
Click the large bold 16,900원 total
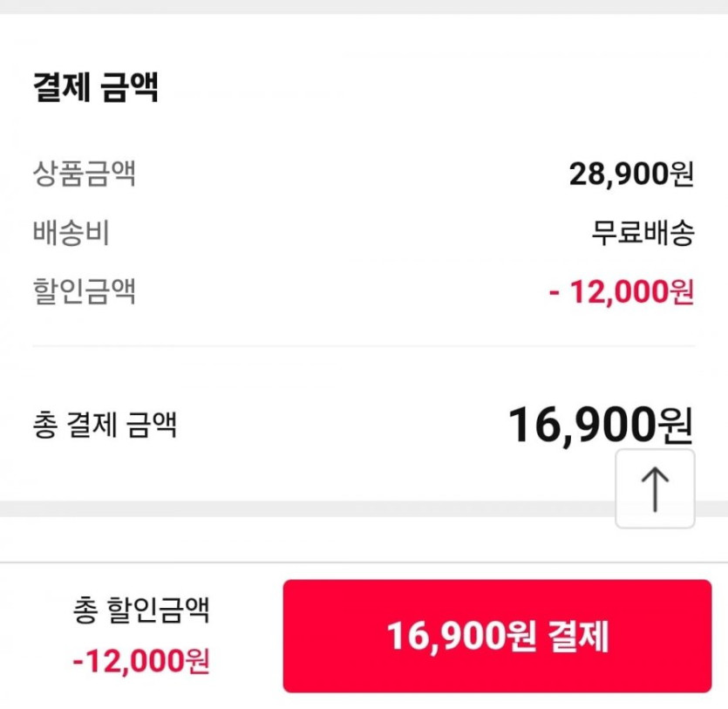click(x=601, y=425)
